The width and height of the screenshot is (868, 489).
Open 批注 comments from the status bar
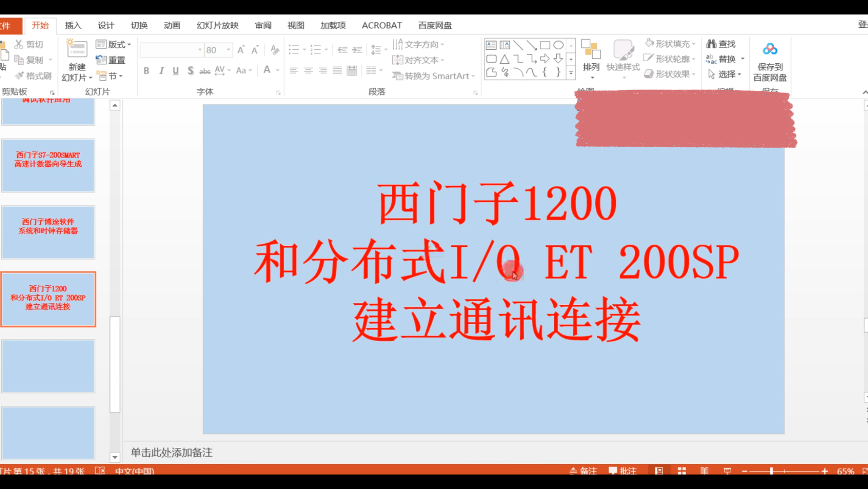[x=623, y=471]
